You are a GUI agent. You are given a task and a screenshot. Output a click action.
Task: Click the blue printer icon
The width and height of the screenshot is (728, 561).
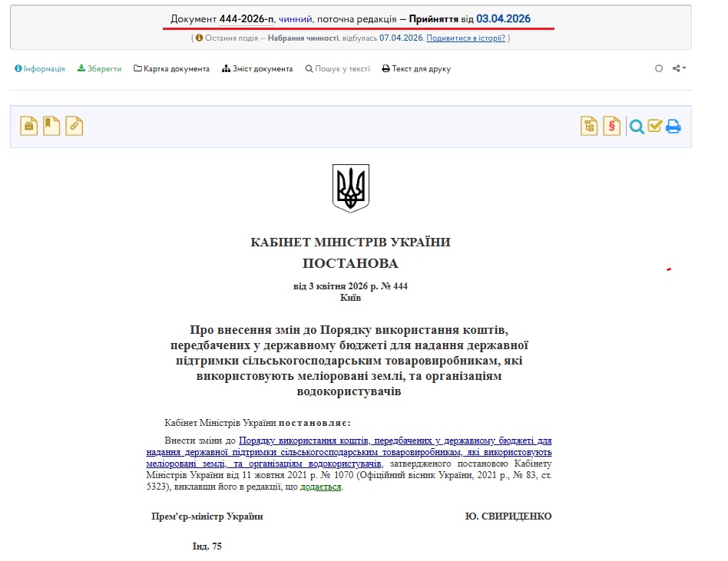coord(673,126)
